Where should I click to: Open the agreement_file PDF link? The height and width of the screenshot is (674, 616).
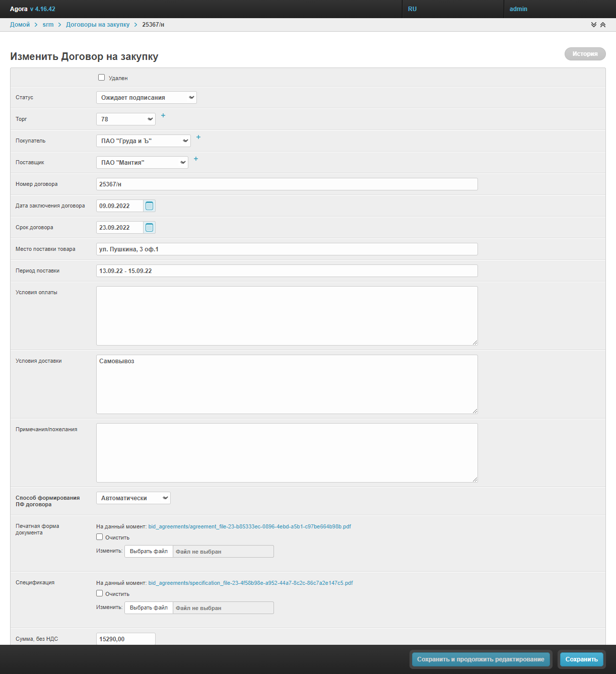[x=250, y=526]
